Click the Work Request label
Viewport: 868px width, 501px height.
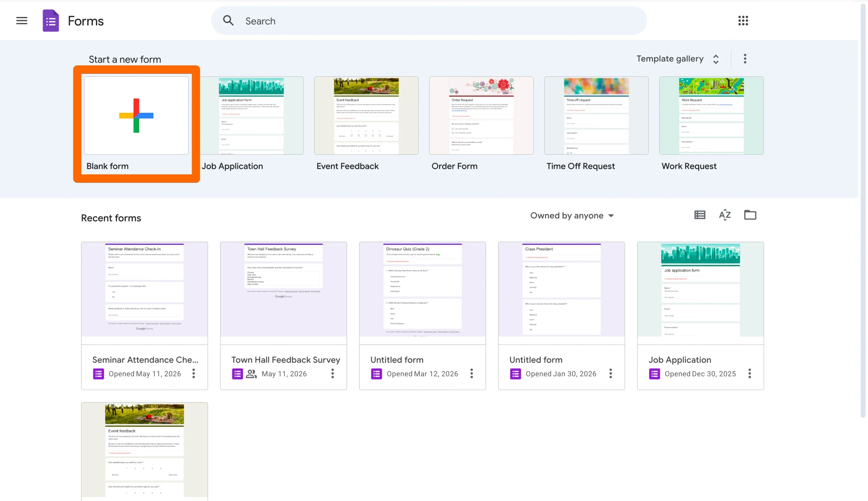(689, 166)
